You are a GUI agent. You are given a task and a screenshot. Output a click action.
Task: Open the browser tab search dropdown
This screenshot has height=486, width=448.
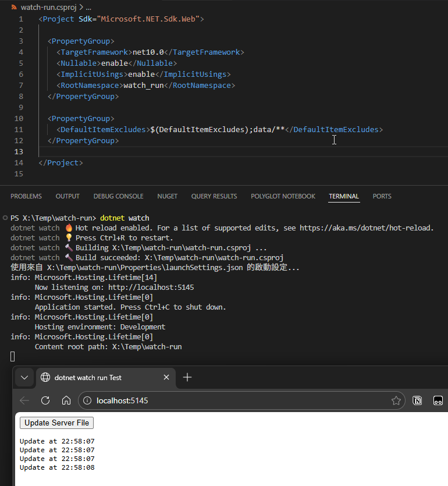[24, 377]
